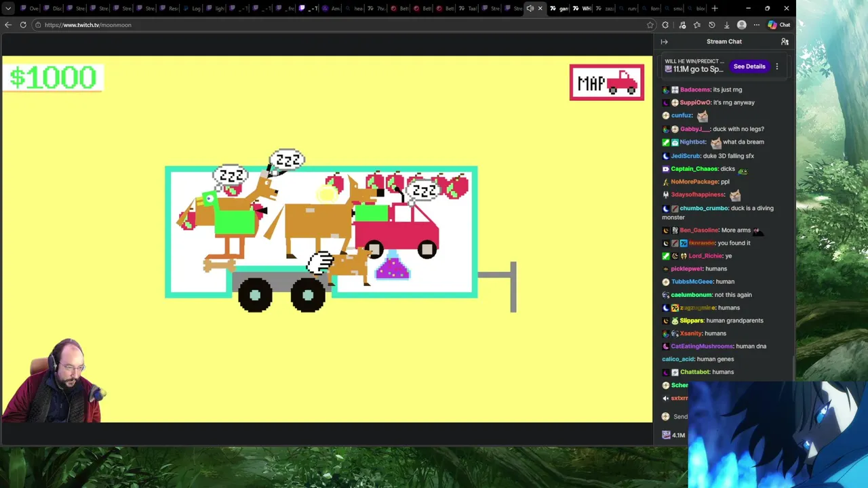Click the browser back arrow
Screen dimensions: 868x488
8,25
